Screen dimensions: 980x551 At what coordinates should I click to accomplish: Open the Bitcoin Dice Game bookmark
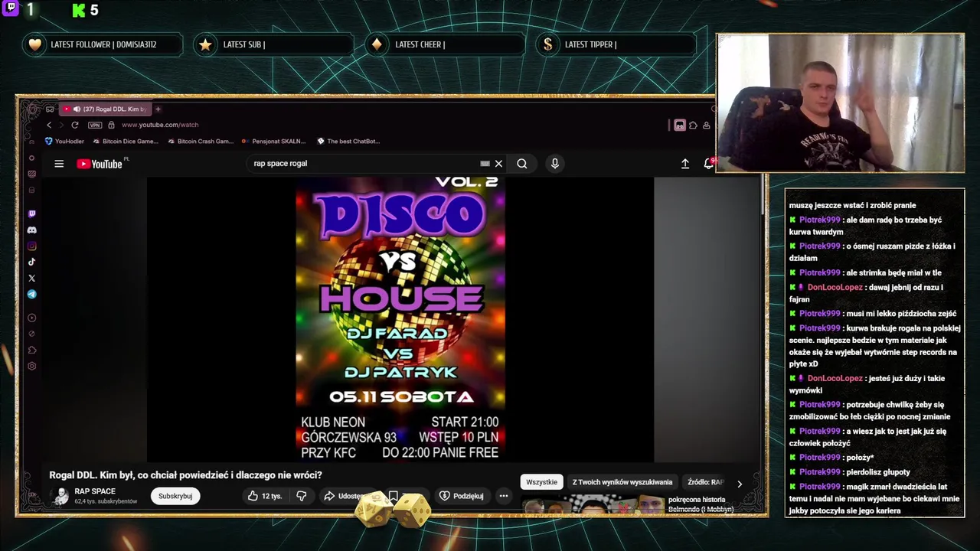pyautogui.click(x=126, y=142)
